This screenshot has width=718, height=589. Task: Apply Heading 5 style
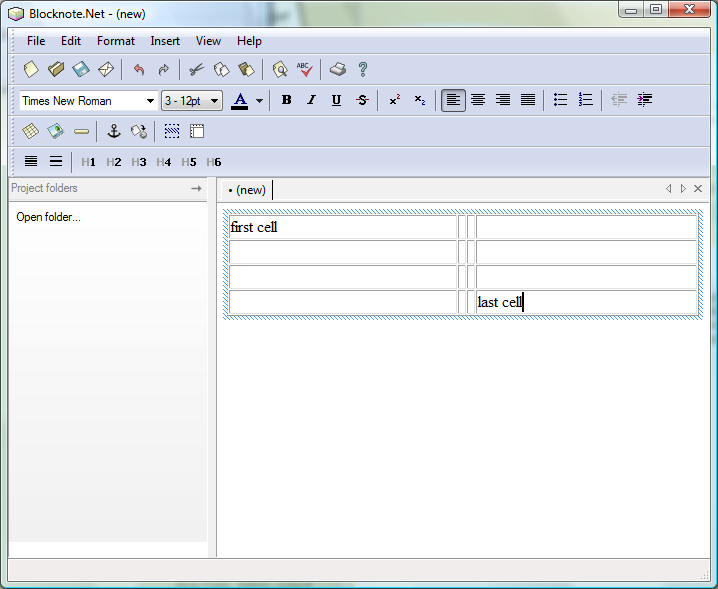[189, 162]
